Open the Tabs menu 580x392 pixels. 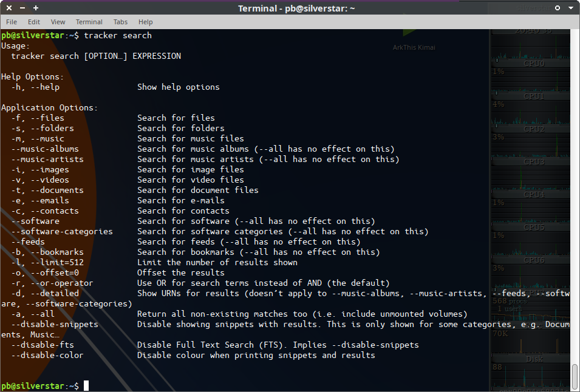(120, 22)
